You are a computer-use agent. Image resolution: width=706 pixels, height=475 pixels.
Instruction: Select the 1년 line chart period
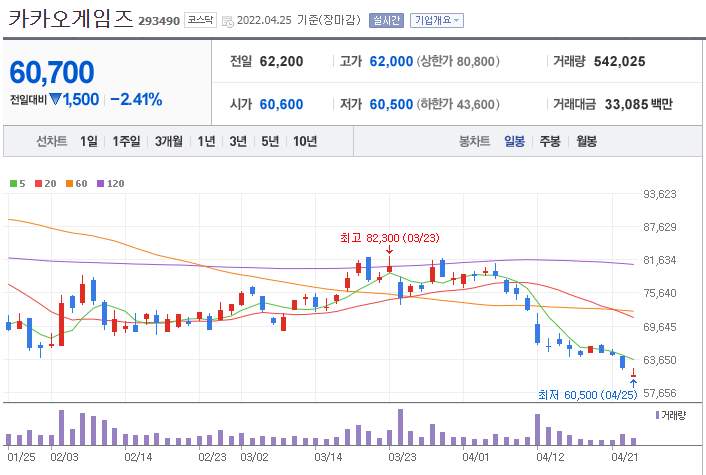206,141
